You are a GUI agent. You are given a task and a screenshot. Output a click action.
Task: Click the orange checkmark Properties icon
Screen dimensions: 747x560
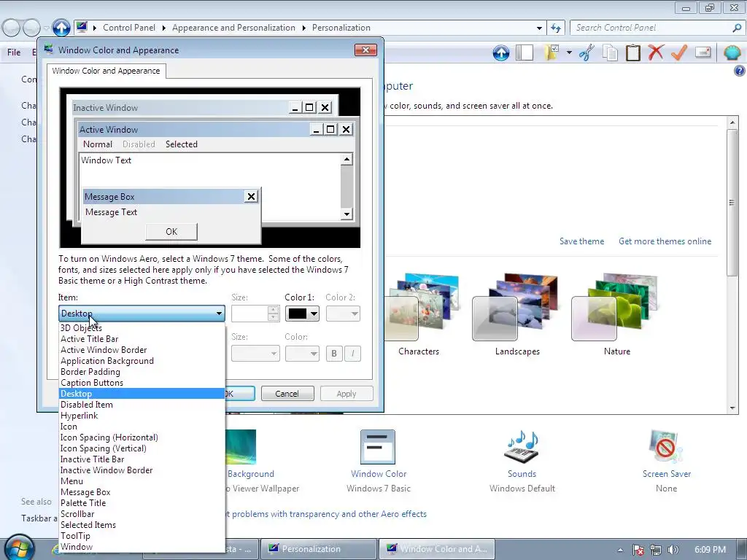pyautogui.click(x=679, y=52)
